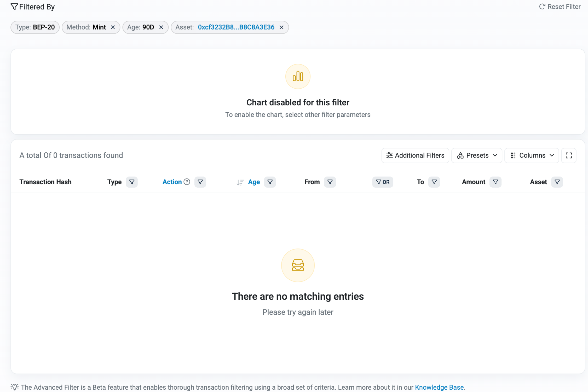Screen dimensions: 588x392
Task: Open Additional Filters panel
Action: tap(415, 155)
